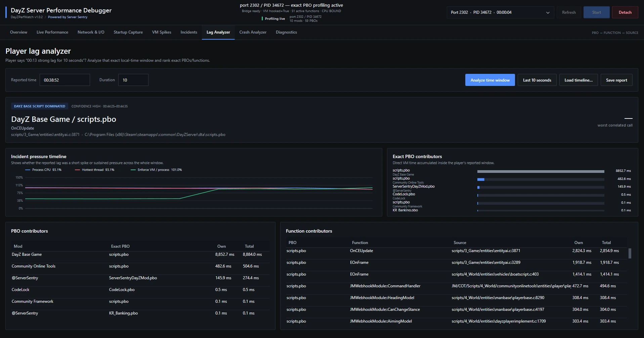The height and width of the screenshot is (338, 644).
Task: Click the Own column header in PBO contributors
Action: pos(221,246)
